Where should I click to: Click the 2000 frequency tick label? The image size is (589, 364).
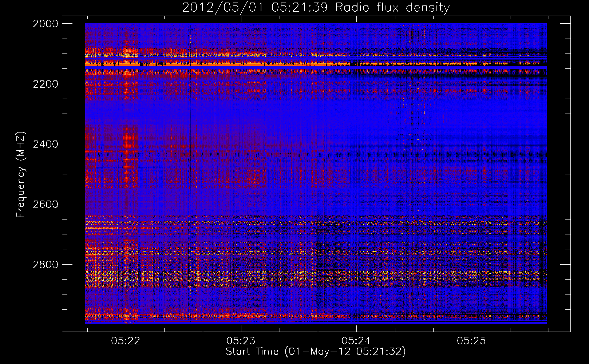tap(46, 24)
